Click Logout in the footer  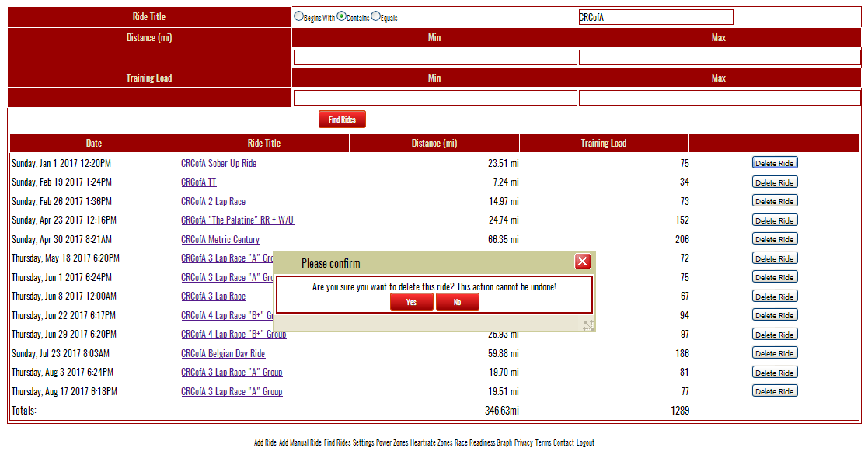click(x=585, y=443)
